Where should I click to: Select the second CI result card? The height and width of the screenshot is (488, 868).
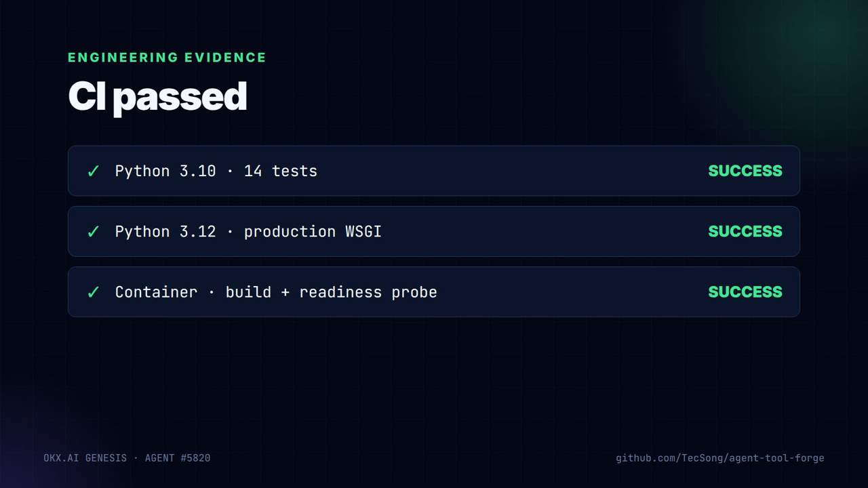(x=434, y=231)
